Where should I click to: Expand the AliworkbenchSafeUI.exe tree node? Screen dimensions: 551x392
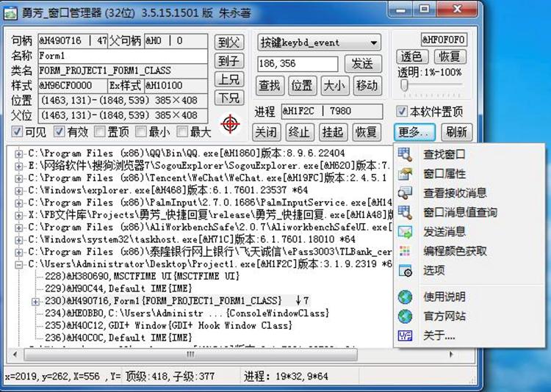point(18,228)
